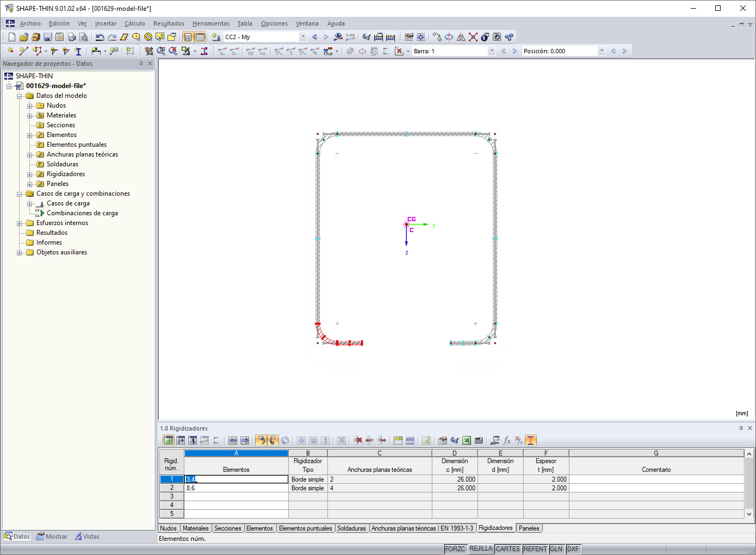The height and width of the screenshot is (555, 756).
Task: Click the red X delete icon in top toolbar
Action: 473,37
